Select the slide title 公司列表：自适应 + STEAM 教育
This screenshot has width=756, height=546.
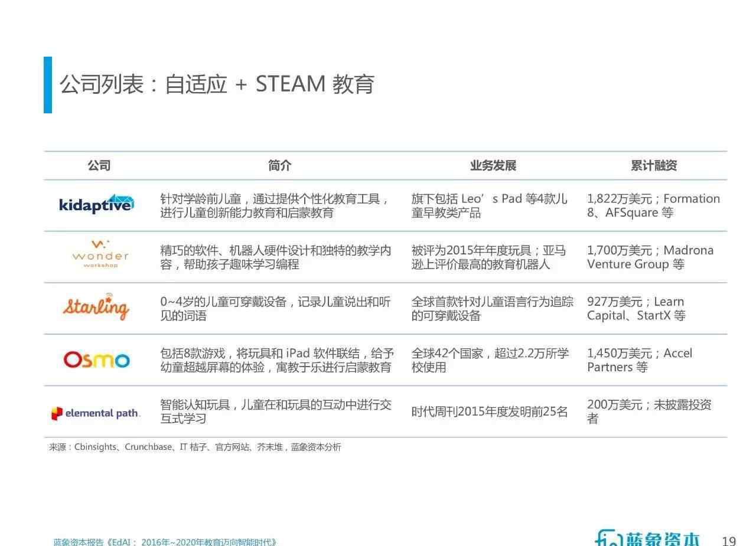click(217, 84)
